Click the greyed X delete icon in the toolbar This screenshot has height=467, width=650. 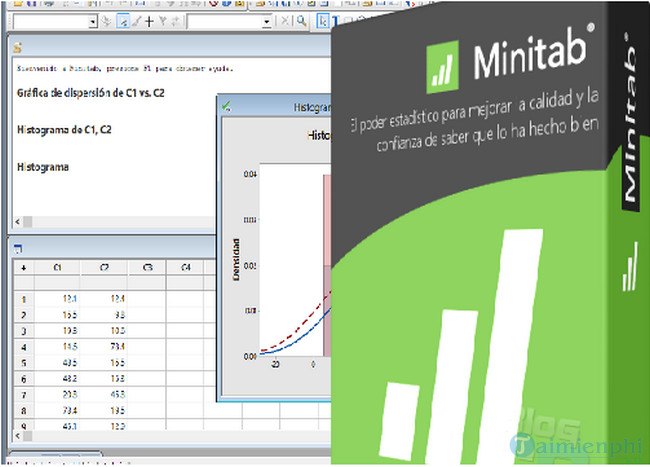[x=285, y=21]
